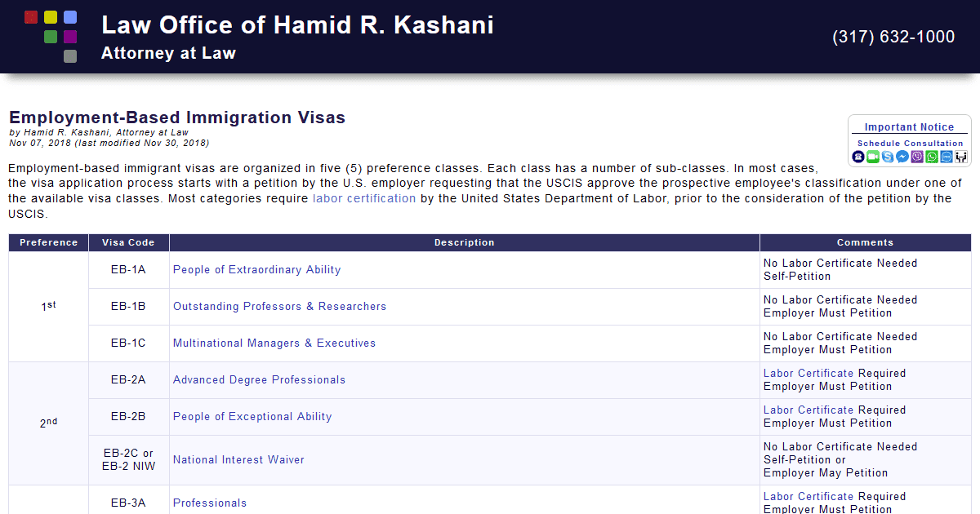
Task: Open Advanced Degree Professionals link
Action: [258, 379]
